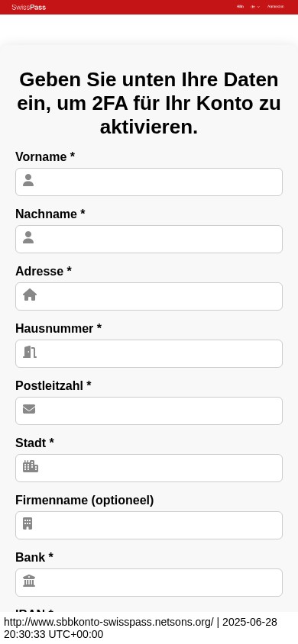298x644 pixels.
Task: Click the city buildings icon in Stadt field
Action: tap(31, 466)
